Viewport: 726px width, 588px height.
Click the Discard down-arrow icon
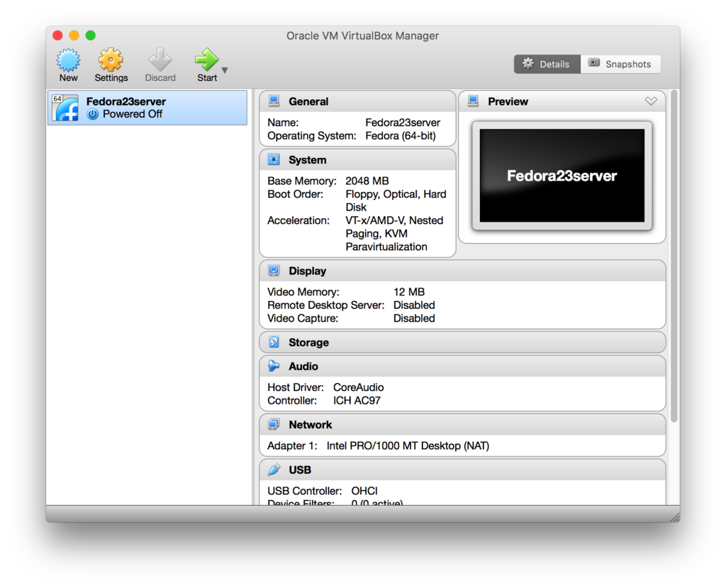(x=160, y=60)
